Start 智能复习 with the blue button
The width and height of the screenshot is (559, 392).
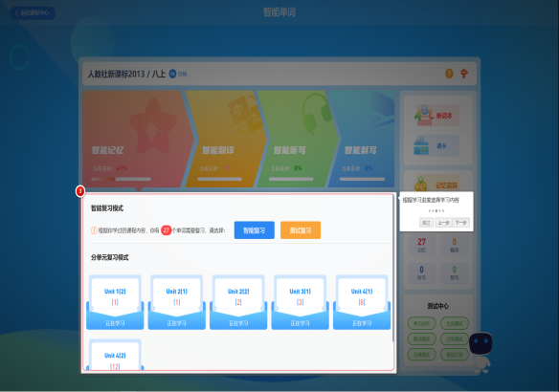255,230
